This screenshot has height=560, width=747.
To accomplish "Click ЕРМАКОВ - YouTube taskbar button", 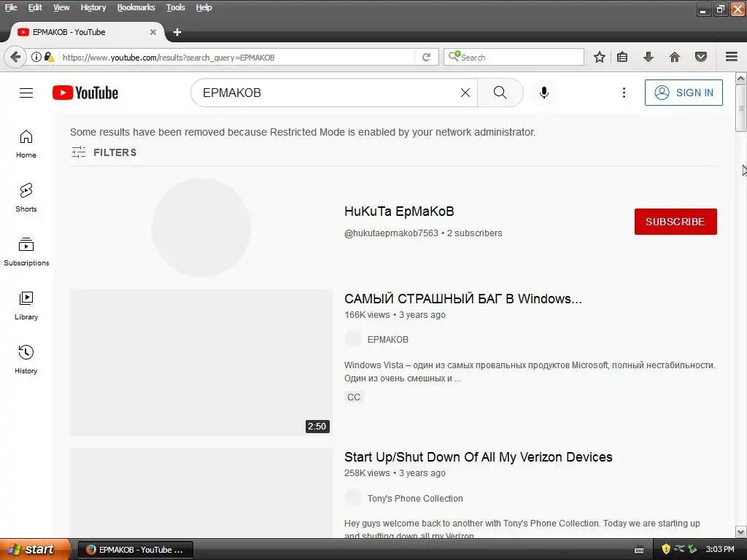I will (136, 550).
